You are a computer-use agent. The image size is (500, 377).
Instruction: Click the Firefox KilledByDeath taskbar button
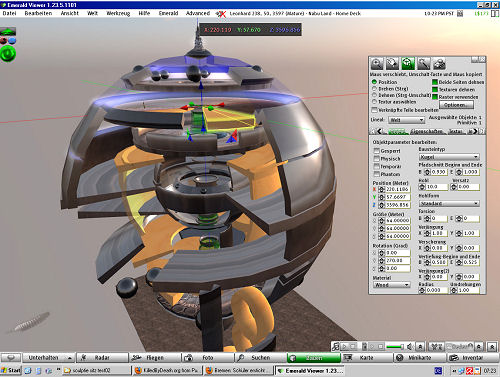pos(166,370)
